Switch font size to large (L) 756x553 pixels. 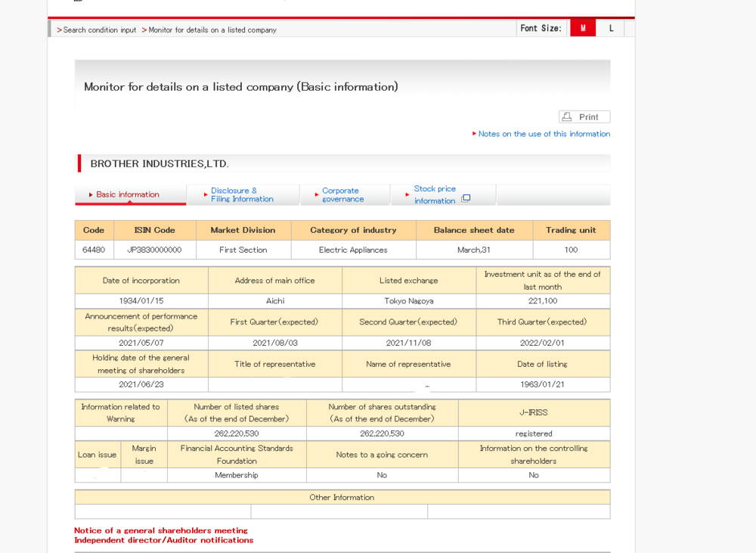tap(611, 28)
